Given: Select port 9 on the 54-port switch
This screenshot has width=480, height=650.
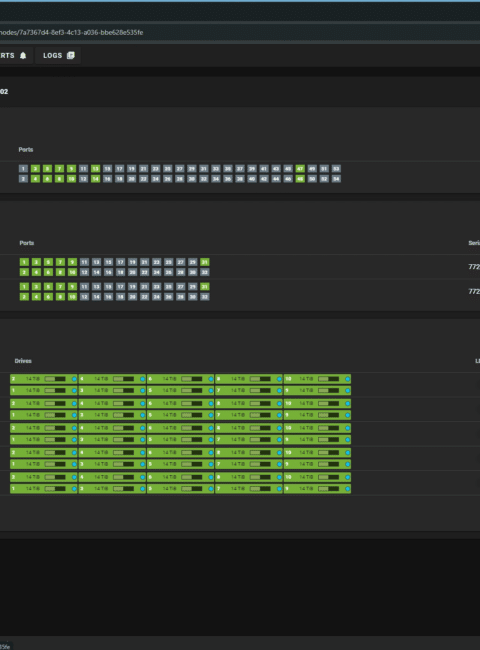Looking at the screenshot, I should 71,169.
